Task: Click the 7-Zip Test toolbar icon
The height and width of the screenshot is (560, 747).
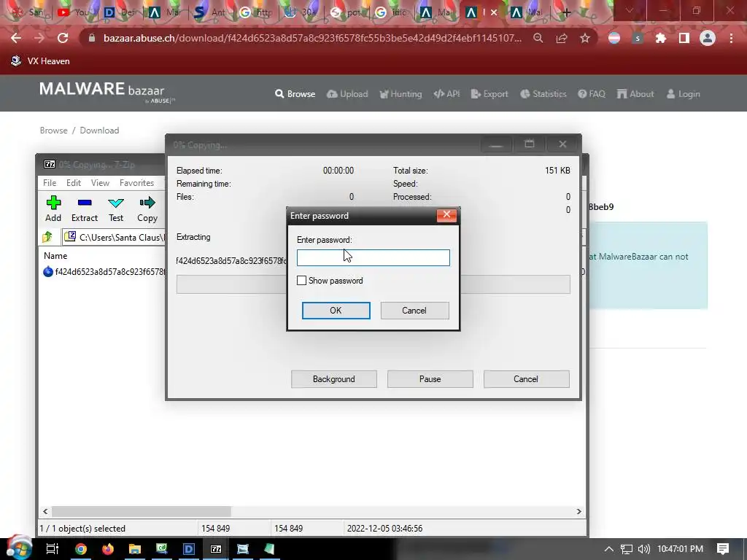Action: (x=116, y=209)
